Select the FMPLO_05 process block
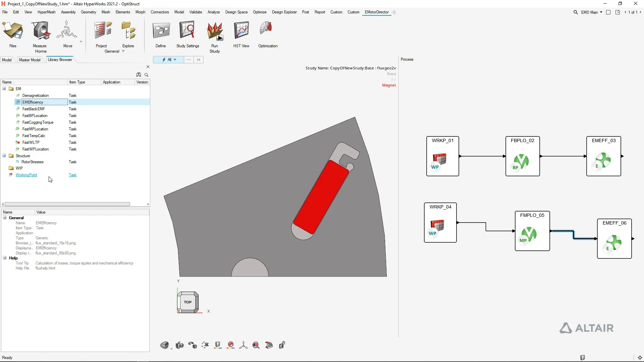Viewport: 644px width, 362px height. click(x=532, y=231)
